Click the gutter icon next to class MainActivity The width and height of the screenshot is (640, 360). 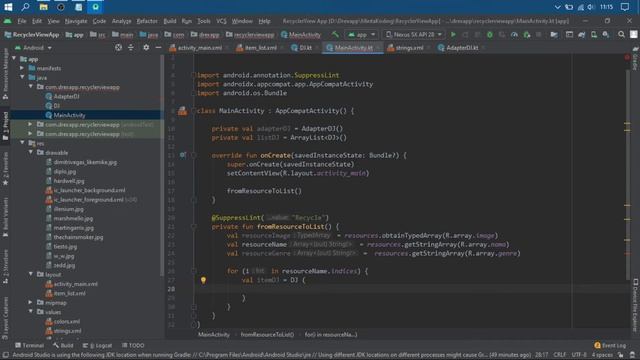tap(182, 111)
